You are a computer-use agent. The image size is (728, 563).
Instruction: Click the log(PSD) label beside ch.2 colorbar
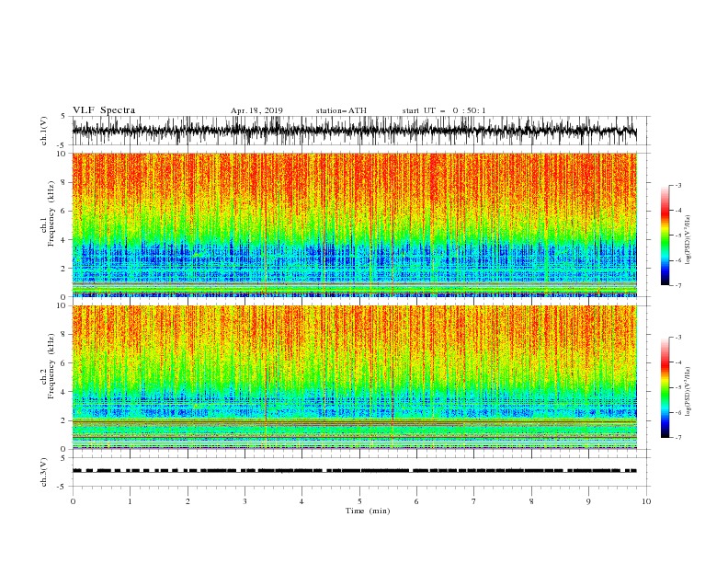point(688,392)
